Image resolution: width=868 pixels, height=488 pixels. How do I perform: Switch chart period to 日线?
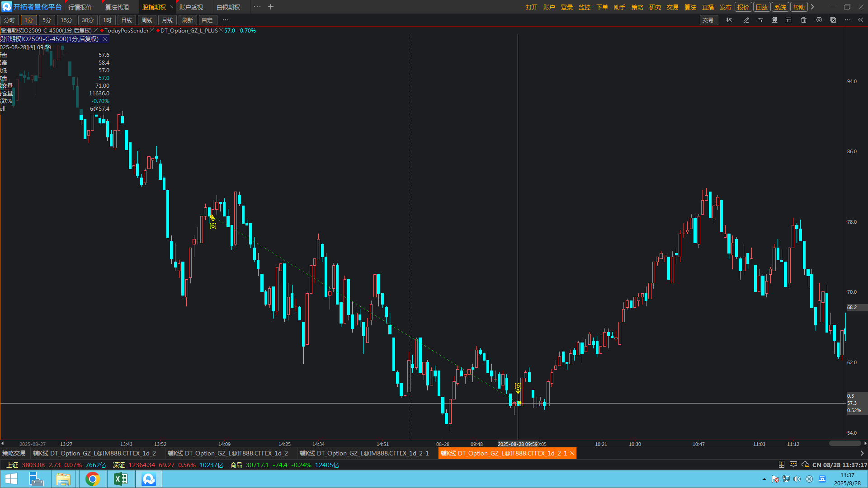[x=127, y=20]
